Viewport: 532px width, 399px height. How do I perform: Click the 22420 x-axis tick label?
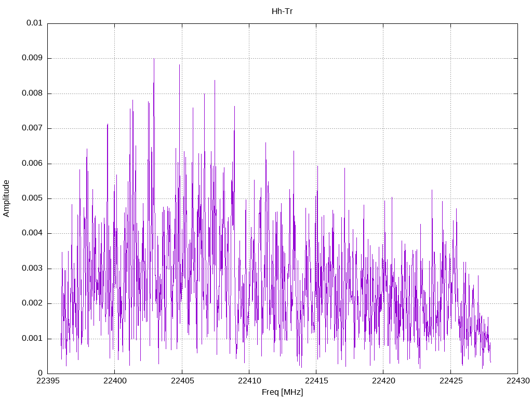click(383, 381)
